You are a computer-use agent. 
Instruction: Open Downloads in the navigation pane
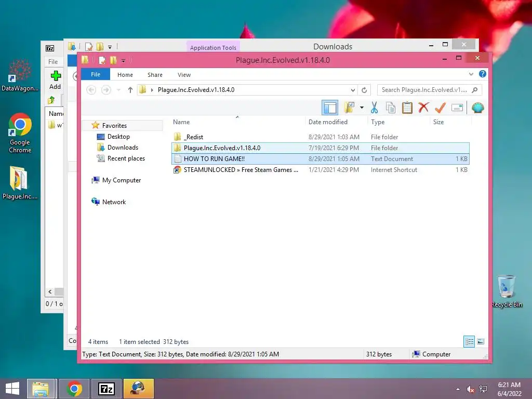(123, 147)
